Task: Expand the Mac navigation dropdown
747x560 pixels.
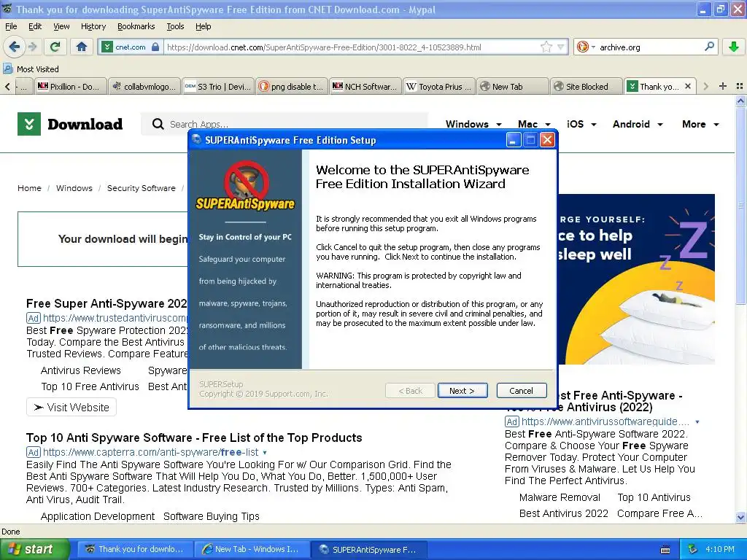Action: coord(548,124)
